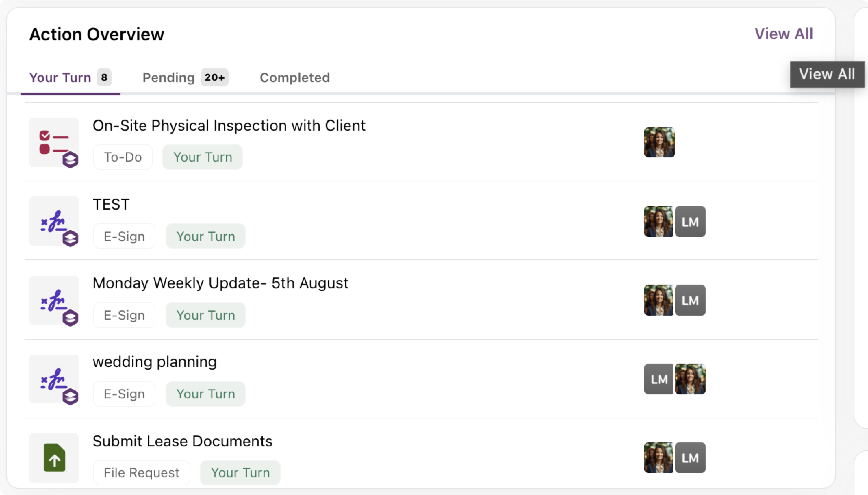Click the View All link

click(x=784, y=34)
